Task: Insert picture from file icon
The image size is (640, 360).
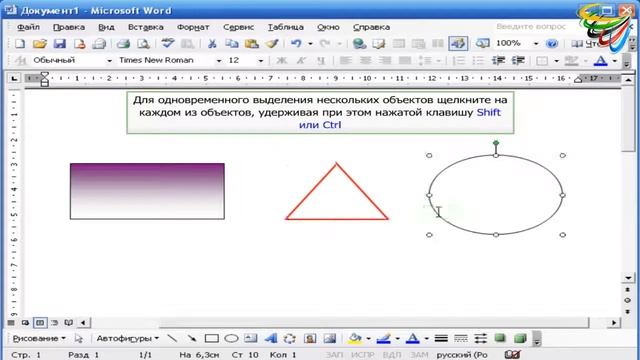Action: (329, 338)
